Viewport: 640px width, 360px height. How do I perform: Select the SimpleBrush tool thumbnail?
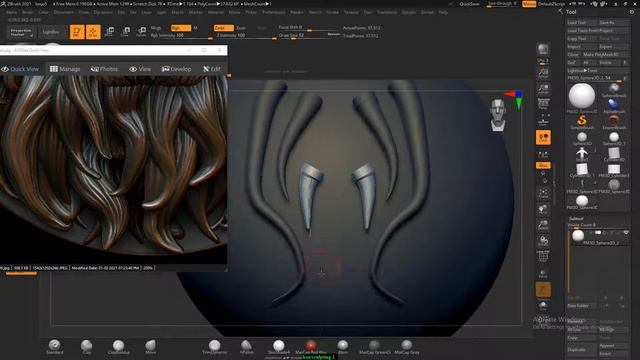(582, 122)
